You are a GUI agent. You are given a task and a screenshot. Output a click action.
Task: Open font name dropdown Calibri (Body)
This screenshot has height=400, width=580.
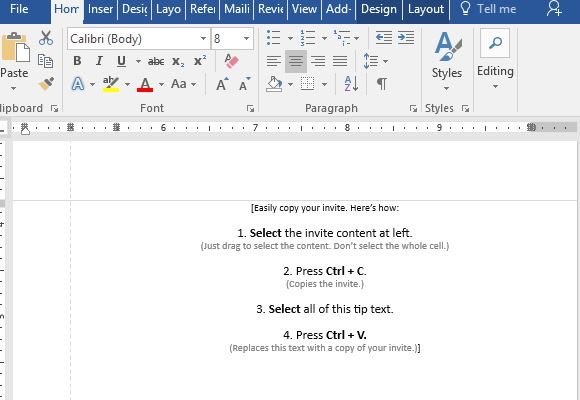(203, 38)
